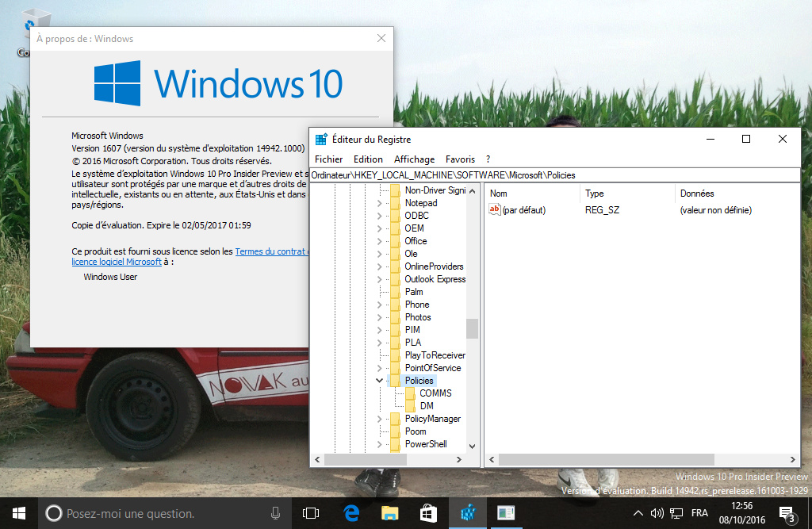Click the tree pane scroll-up arrow
Screen dimensions: 812x529
point(473,191)
